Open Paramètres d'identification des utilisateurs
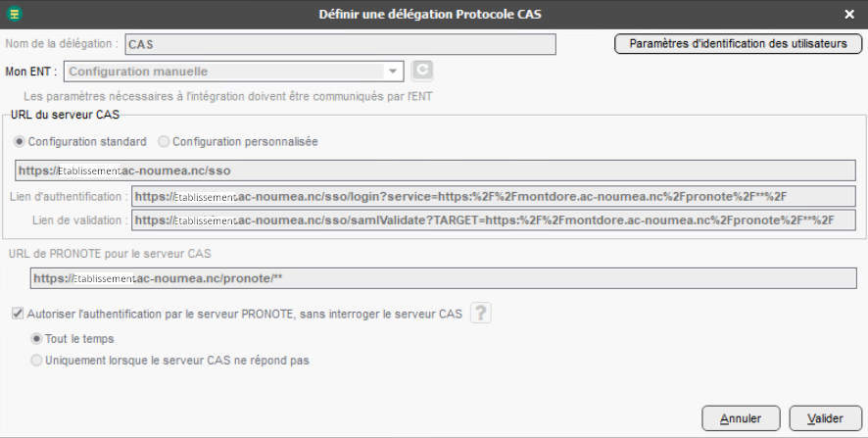Screen dimensions: 868x438 tap(738, 44)
